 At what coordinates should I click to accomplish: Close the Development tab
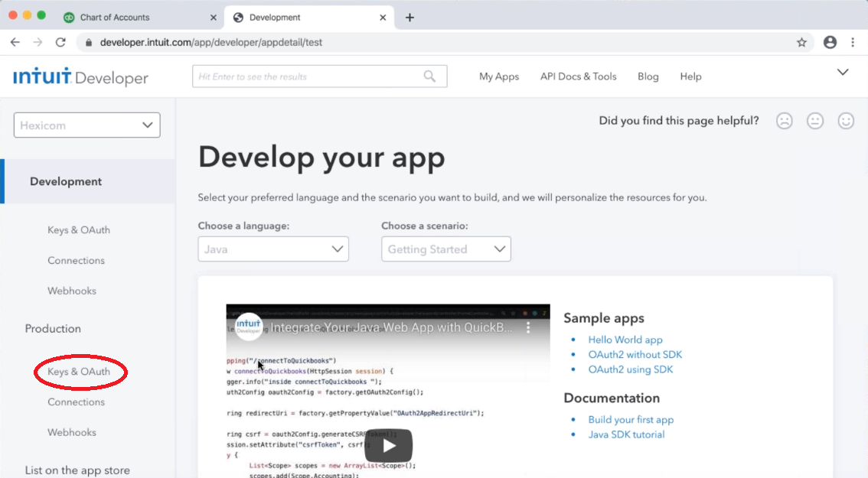pos(383,17)
